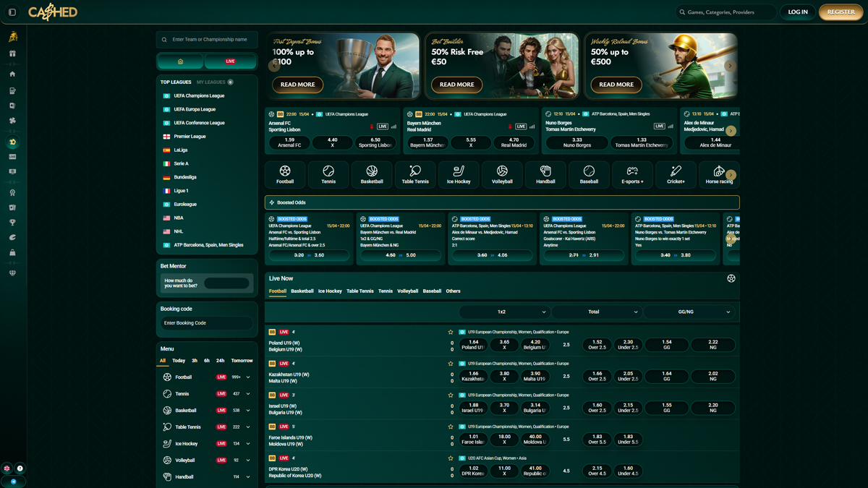Select the Table Tennis sport category tile
This screenshot has height=488, width=868.
click(415, 174)
